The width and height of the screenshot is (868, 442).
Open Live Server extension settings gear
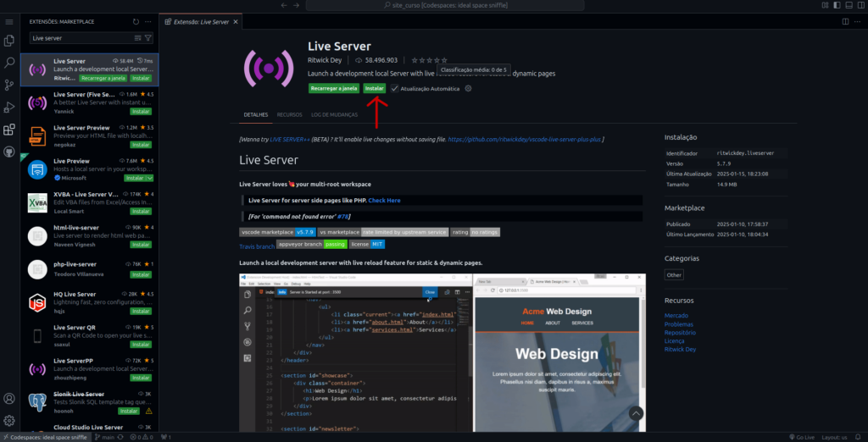pos(468,89)
